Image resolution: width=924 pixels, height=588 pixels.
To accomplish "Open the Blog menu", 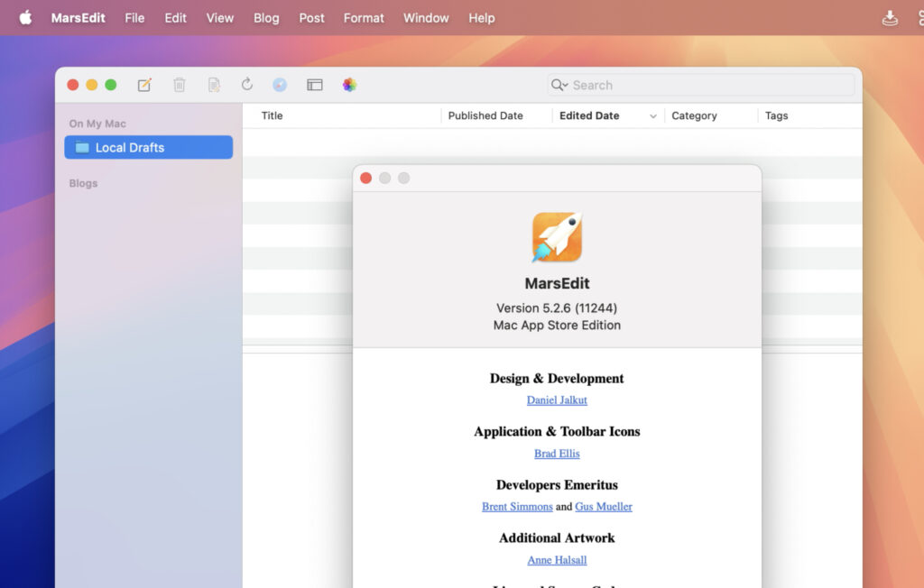I will coord(266,17).
